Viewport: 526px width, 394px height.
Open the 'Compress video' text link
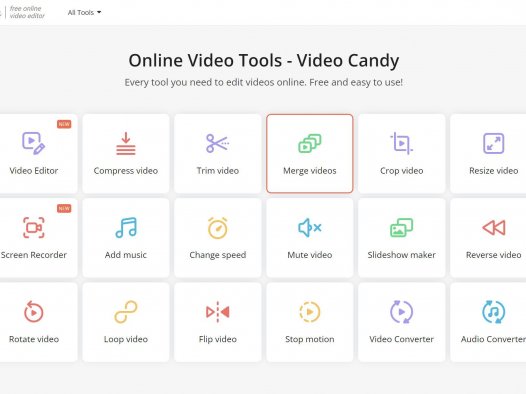click(x=126, y=171)
